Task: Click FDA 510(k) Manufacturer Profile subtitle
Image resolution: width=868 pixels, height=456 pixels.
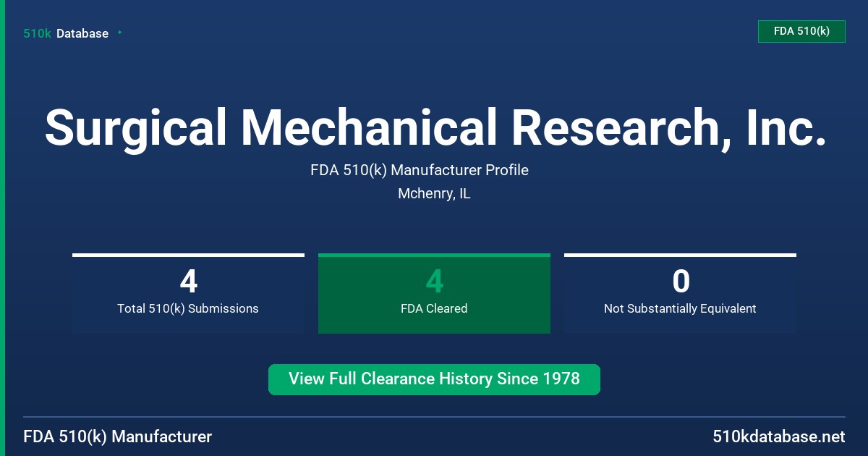Action: tap(420, 170)
